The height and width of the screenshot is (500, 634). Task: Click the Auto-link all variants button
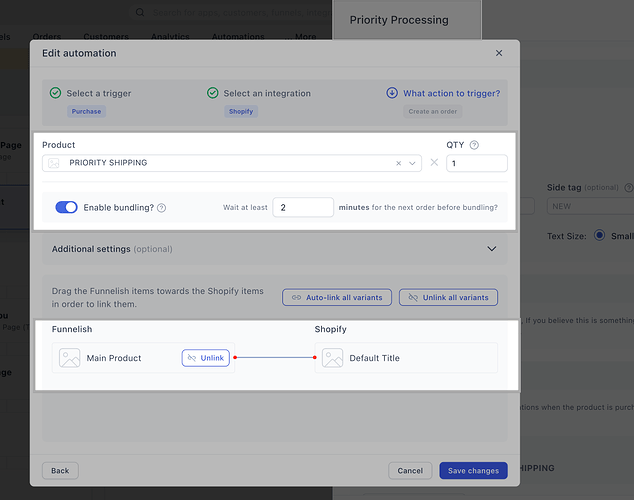point(337,297)
